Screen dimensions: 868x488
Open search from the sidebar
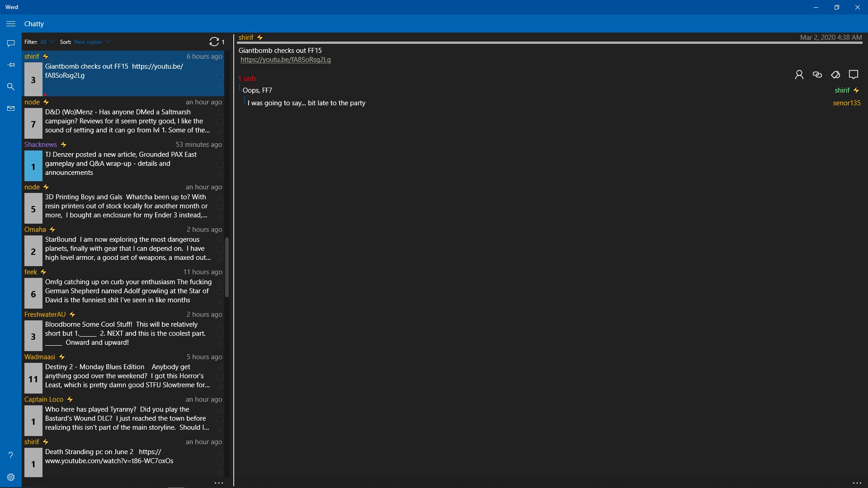point(11,87)
